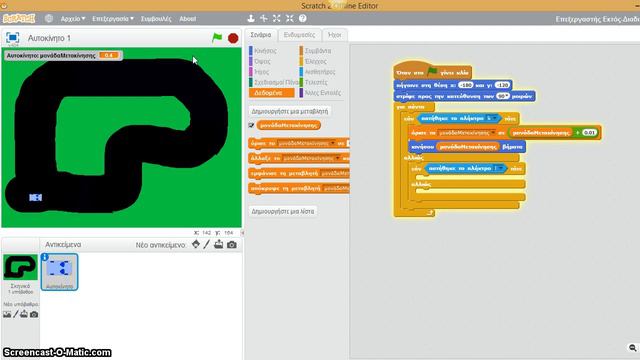Switch to the Ήχοι tab

pyautogui.click(x=334, y=35)
